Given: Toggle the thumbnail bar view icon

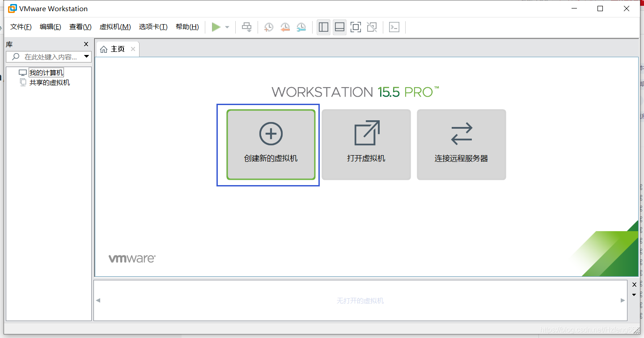Looking at the screenshot, I should tap(339, 27).
